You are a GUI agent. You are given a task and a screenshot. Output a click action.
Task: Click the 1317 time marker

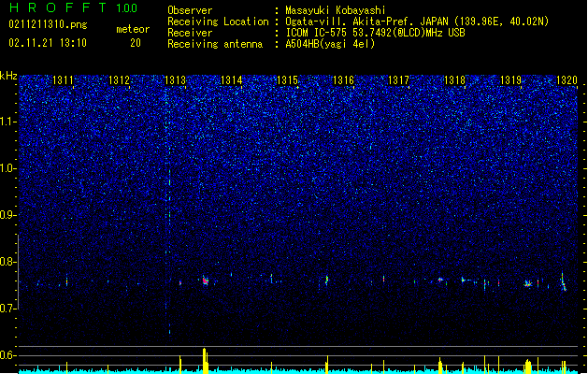398,80
